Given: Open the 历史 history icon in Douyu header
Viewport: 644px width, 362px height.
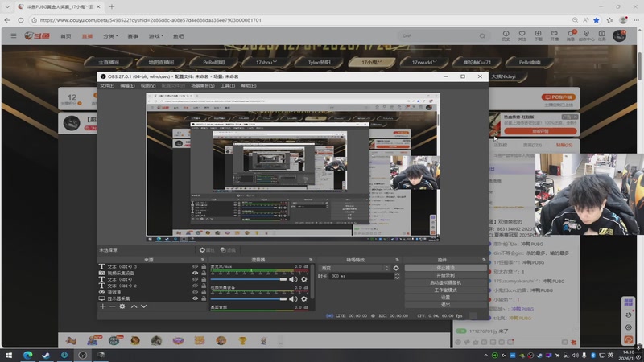Looking at the screenshot, I should tap(506, 35).
